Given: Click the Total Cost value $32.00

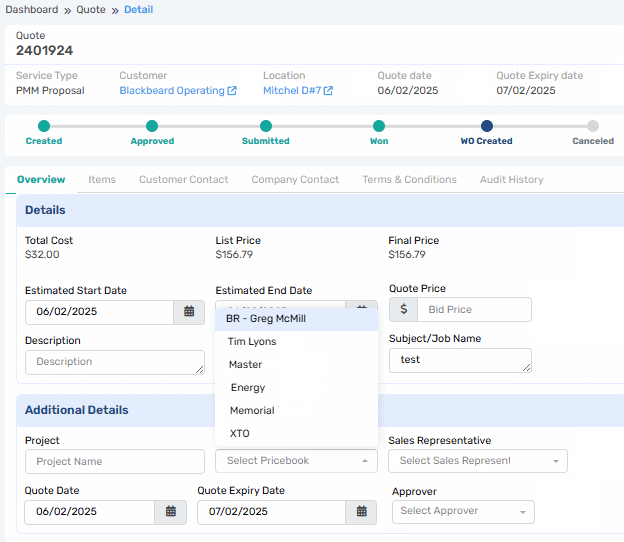Looking at the screenshot, I should [42, 254].
